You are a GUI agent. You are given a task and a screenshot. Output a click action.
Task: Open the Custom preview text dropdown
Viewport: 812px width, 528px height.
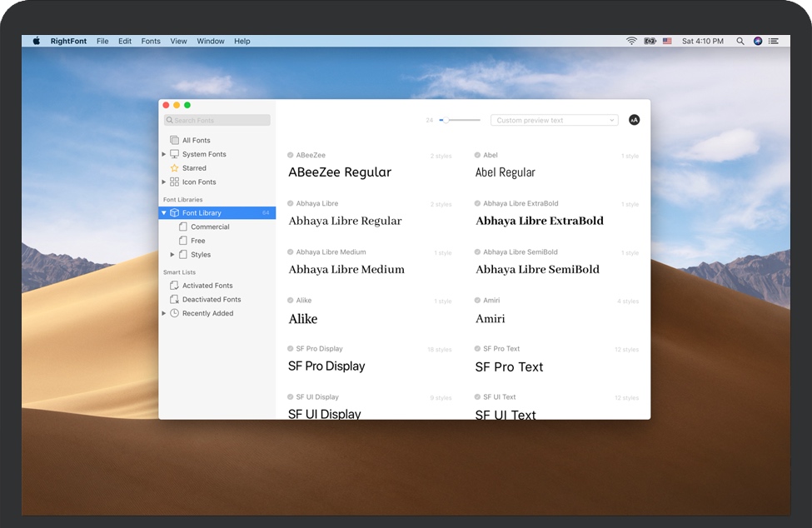[554, 120]
